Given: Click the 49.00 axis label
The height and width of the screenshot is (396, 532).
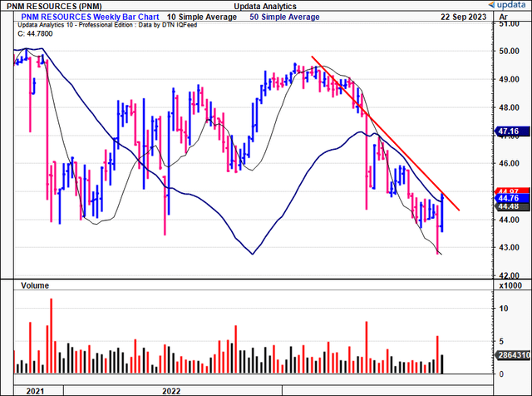Looking at the screenshot, I should pos(509,80).
